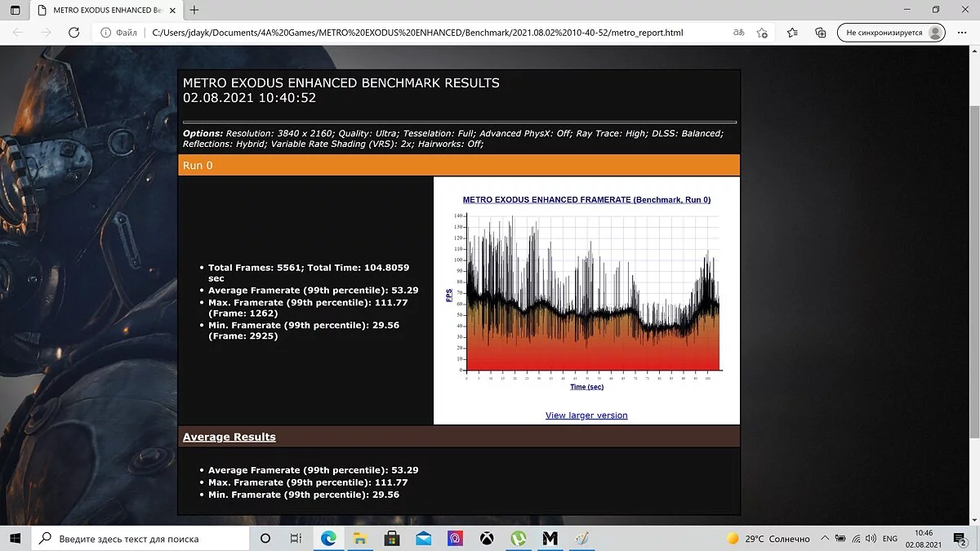Open uTorrent from the taskbar

tap(519, 539)
